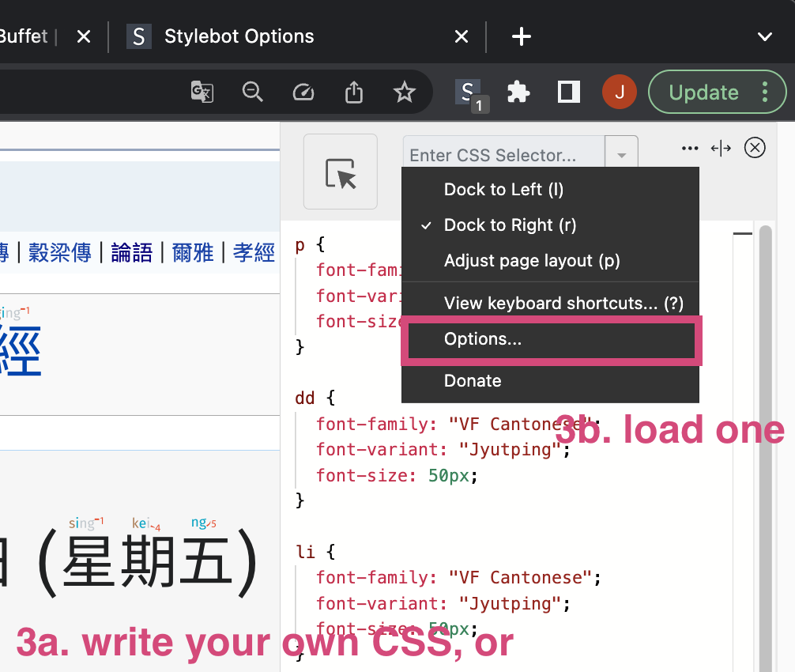Click the J profile avatar icon
Screen dimensions: 795x672
(620, 92)
